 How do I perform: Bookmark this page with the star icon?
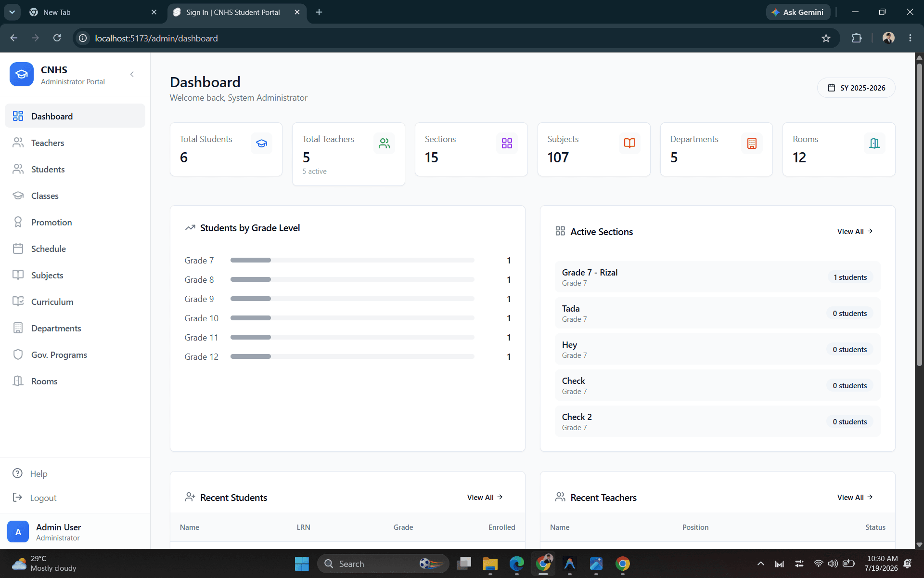click(826, 38)
